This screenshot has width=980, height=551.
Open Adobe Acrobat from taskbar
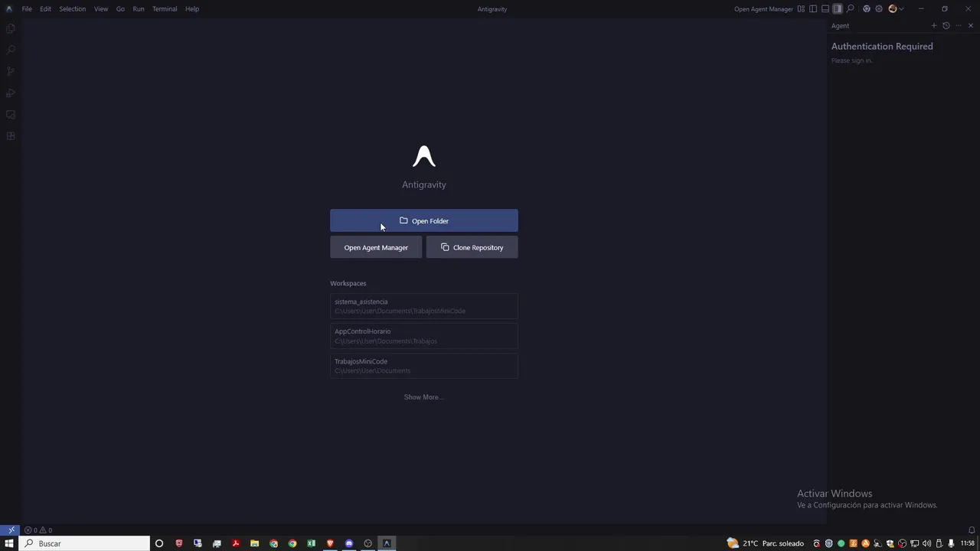tap(236, 543)
